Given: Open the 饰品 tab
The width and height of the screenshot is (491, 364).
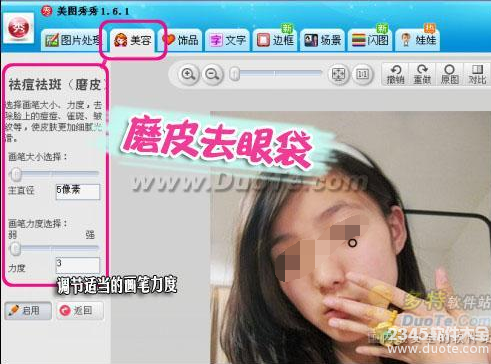Looking at the screenshot, I should 180,40.
